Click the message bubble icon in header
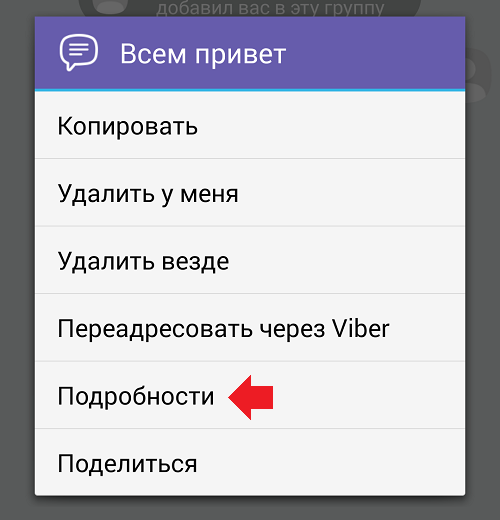The height and width of the screenshot is (520, 500). [x=79, y=52]
